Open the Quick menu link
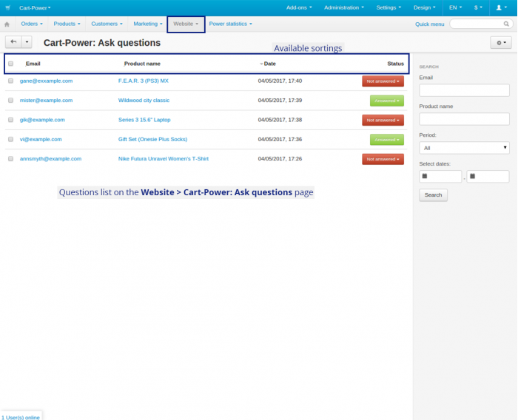 click(x=429, y=24)
